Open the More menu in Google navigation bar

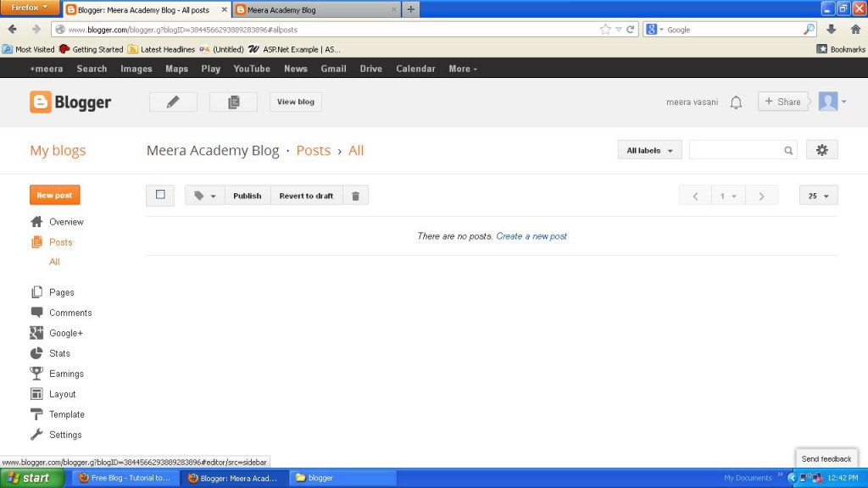click(x=462, y=69)
